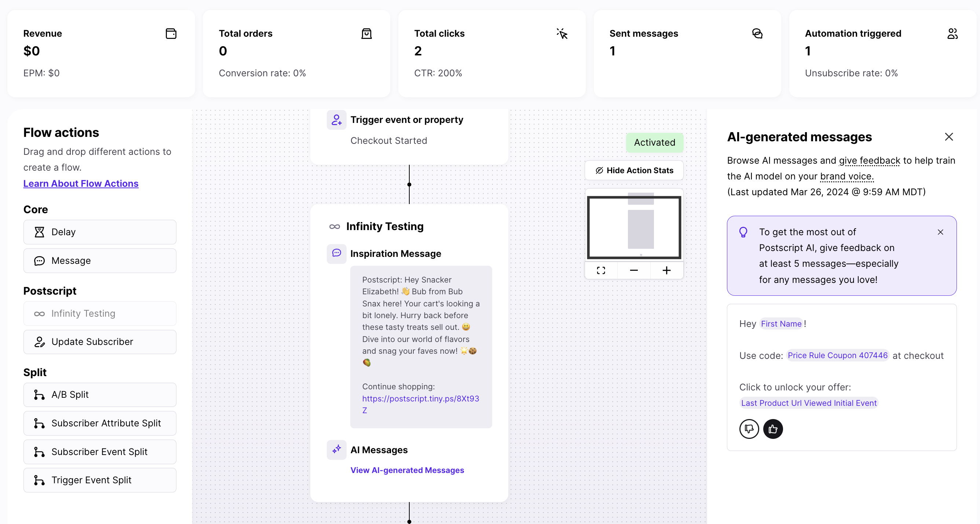
Task: Click the Price Rule Coupon 407446 tag
Action: pyautogui.click(x=837, y=356)
